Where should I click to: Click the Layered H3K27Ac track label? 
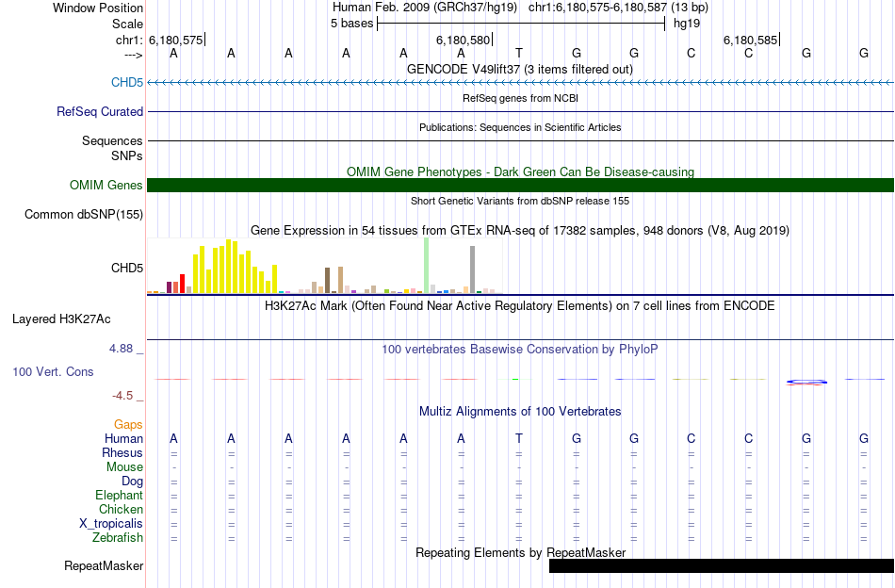[61, 319]
